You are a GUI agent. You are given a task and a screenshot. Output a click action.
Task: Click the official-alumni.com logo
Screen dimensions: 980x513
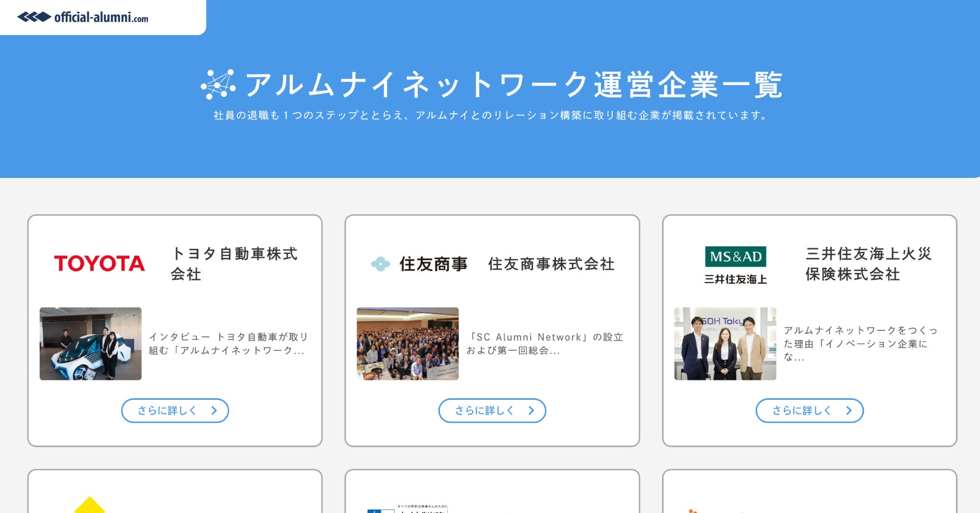(x=83, y=17)
